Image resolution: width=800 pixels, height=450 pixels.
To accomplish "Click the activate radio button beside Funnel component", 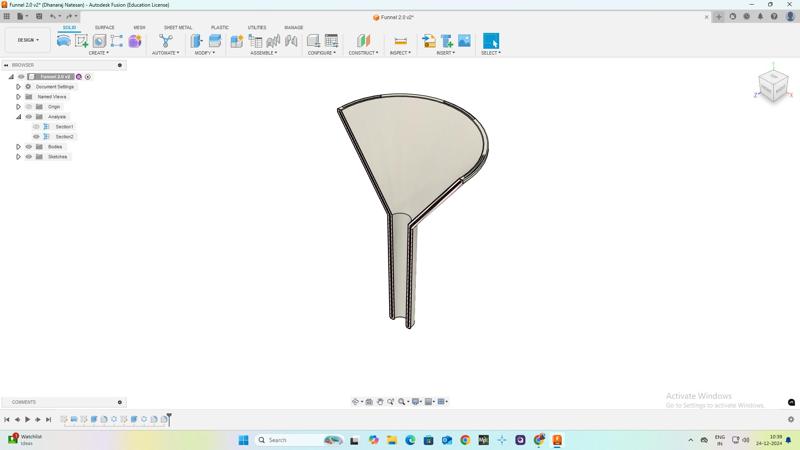I will tap(88, 77).
